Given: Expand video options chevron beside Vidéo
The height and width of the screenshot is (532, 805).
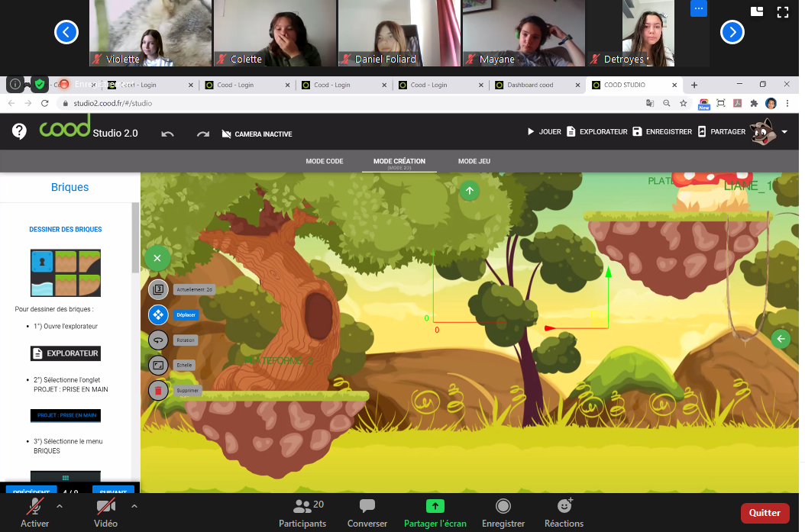Looking at the screenshot, I should click(x=134, y=505).
